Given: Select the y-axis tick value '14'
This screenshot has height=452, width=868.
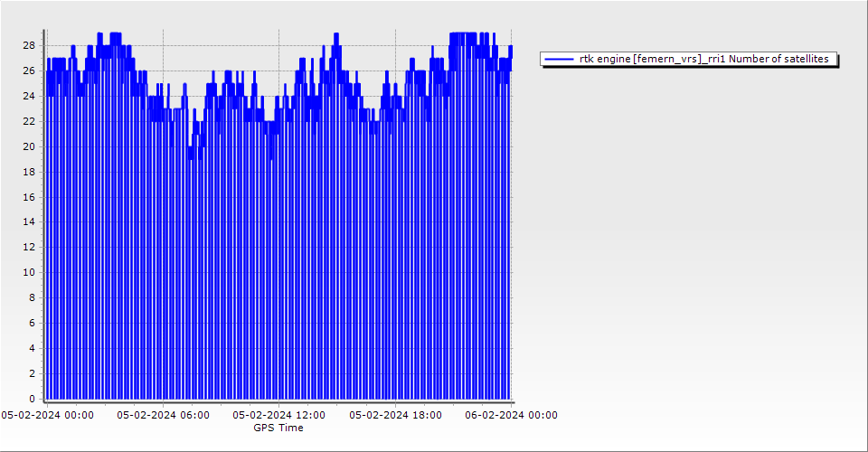Looking at the screenshot, I should click(29, 221).
